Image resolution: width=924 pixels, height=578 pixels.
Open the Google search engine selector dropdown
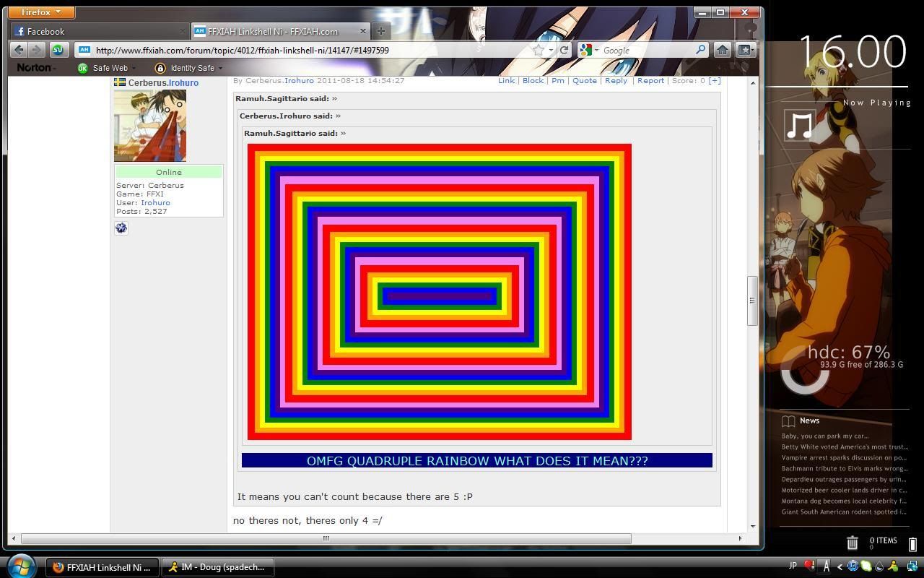click(588, 50)
